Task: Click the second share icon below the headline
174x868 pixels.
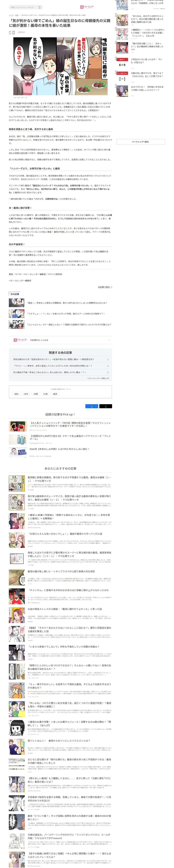Action: click(x=13, y=32)
